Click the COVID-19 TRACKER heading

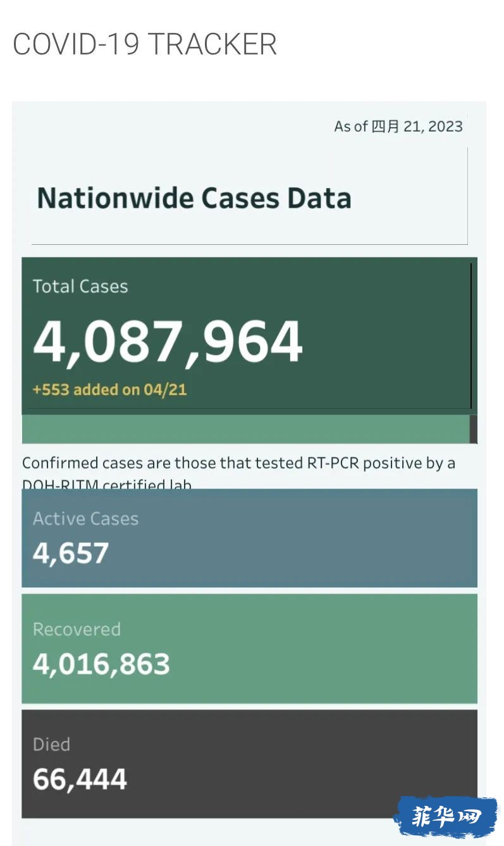[x=145, y=45]
